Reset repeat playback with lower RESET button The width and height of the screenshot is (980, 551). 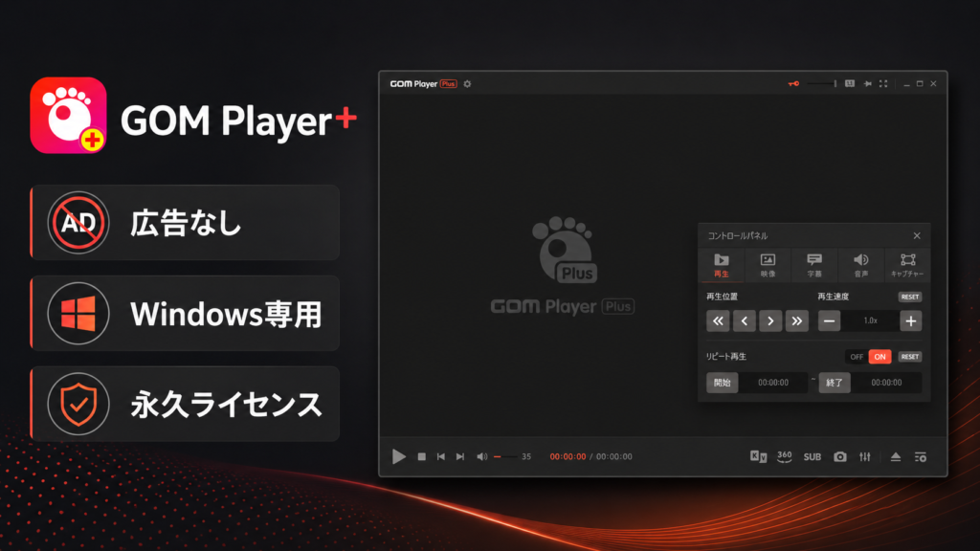click(x=910, y=357)
